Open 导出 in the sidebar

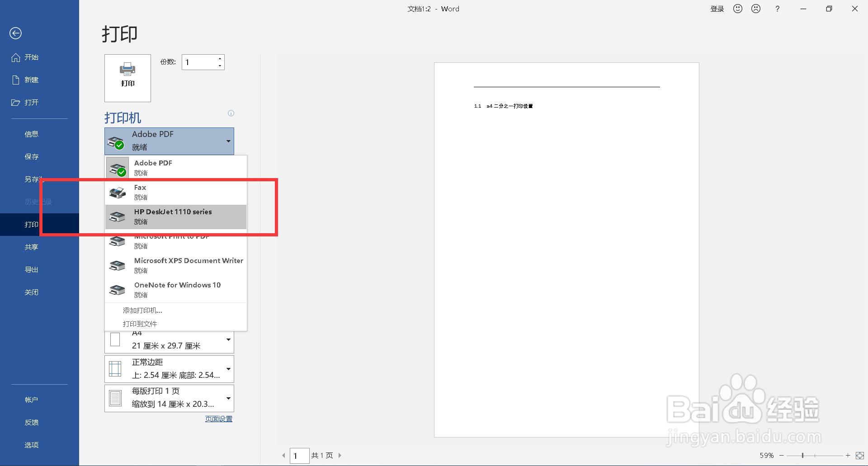(32, 270)
